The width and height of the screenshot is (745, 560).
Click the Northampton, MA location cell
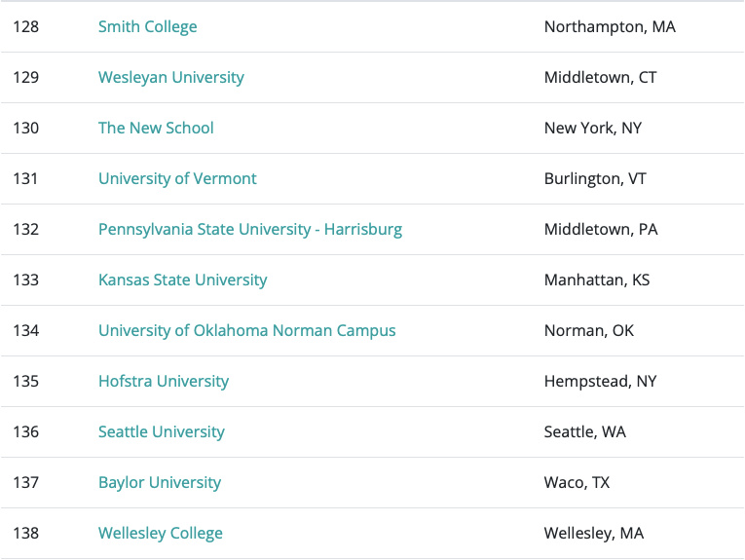[x=610, y=27]
